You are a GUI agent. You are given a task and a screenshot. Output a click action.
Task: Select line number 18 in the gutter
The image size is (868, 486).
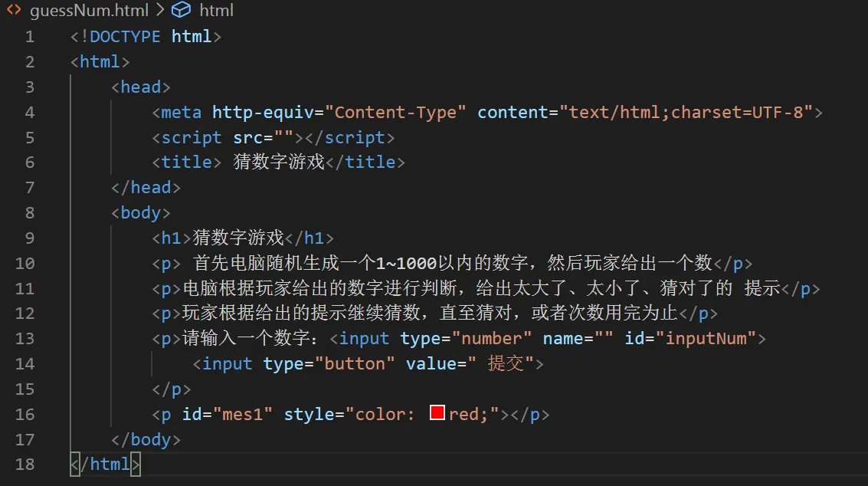coord(25,464)
